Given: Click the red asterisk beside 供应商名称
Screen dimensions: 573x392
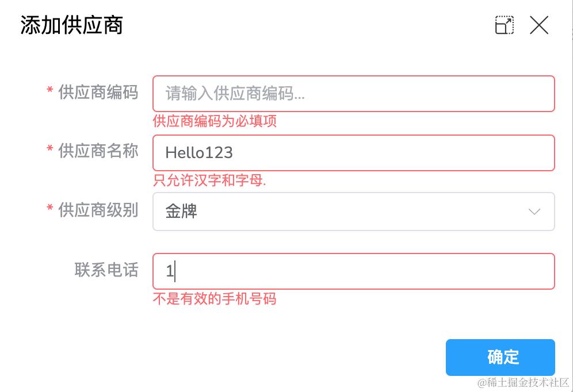Looking at the screenshot, I should coord(50,151).
